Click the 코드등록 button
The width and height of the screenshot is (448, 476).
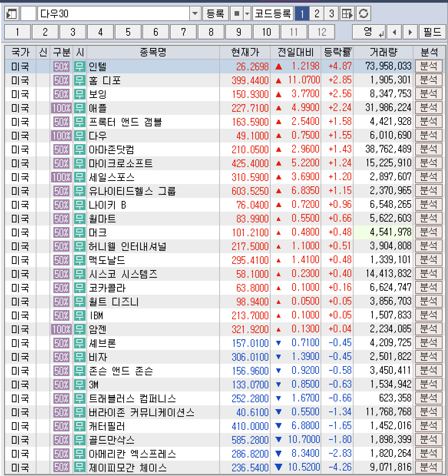point(273,14)
